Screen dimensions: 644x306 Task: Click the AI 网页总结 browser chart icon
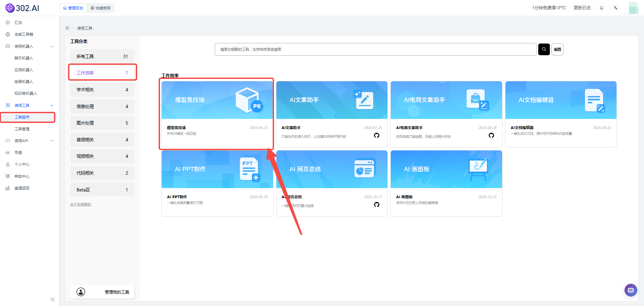click(365, 168)
